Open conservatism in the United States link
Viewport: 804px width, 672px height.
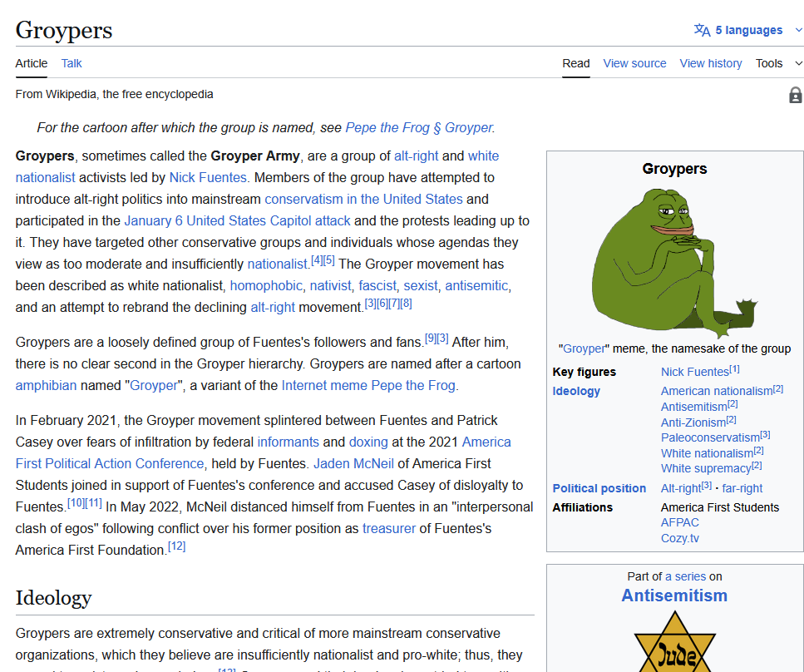click(x=363, y=199)
